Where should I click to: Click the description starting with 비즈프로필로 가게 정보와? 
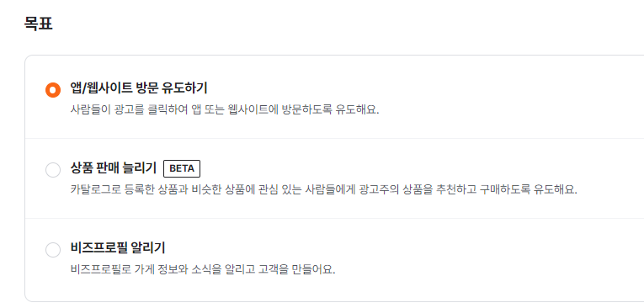click(203, 270)
